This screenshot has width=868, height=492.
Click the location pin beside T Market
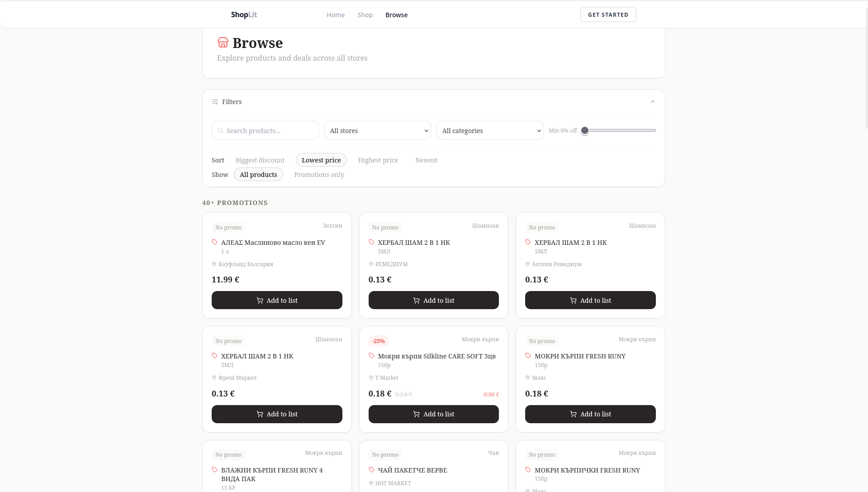point(371,378)
